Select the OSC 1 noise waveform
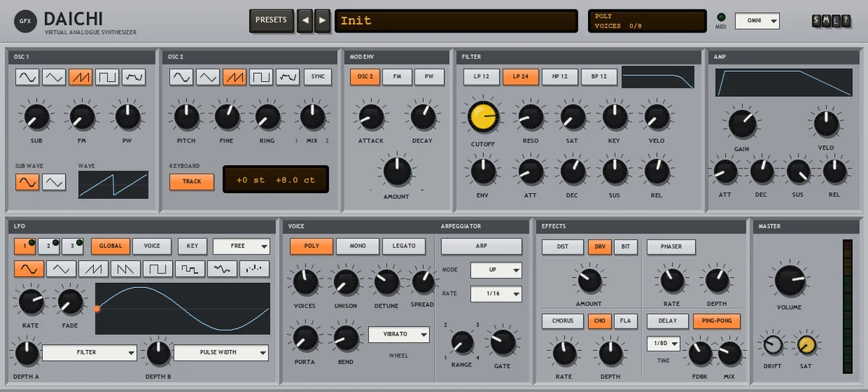868x392 pixels. tap(135, 77)
